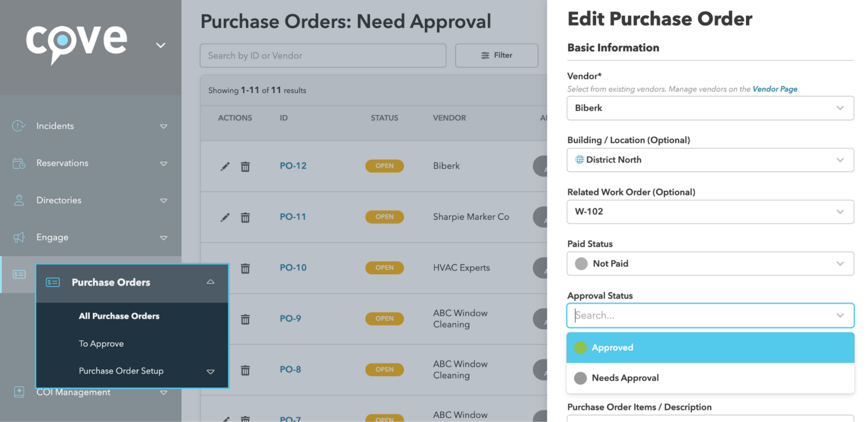Open To Approve submenu item

click(x=101, y=344)
